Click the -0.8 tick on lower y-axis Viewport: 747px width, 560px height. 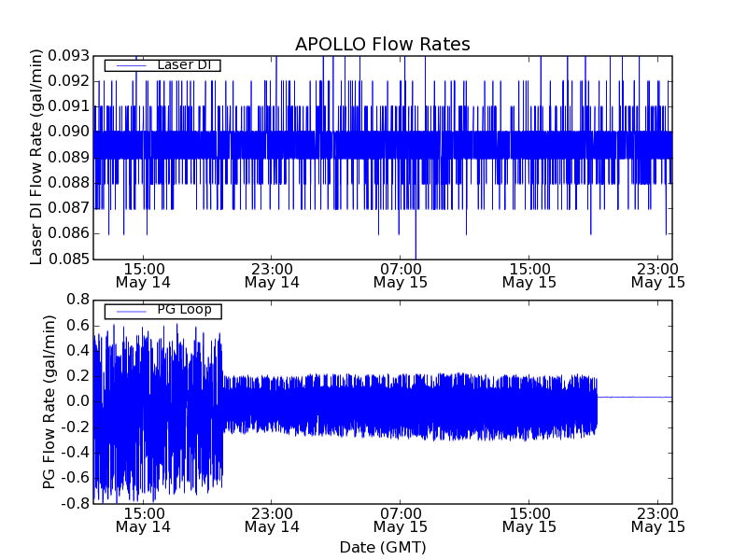coord(75,504)
